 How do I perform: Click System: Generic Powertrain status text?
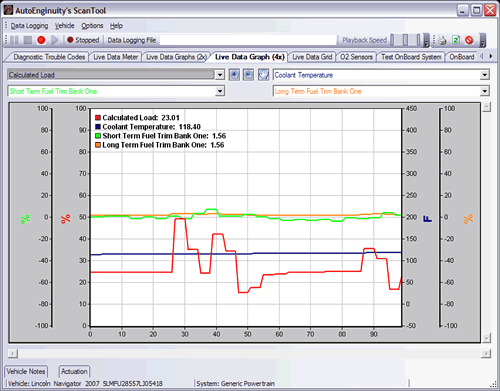click(235, 383)
